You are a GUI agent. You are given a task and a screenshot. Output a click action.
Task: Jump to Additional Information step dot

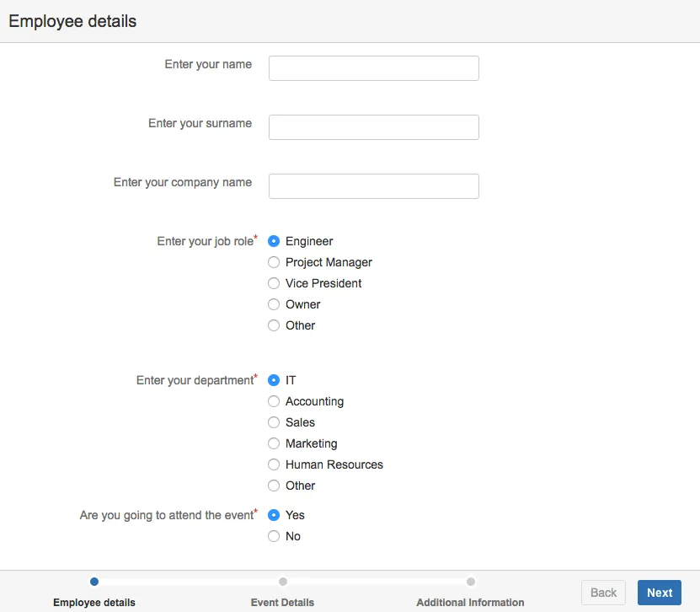coord(471,582)
